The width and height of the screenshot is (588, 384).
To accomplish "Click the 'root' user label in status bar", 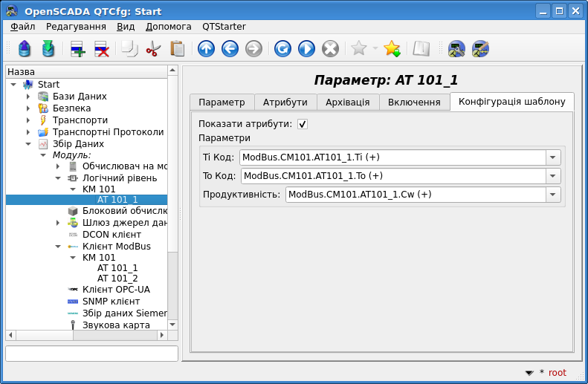I will [x=557, y=373].
